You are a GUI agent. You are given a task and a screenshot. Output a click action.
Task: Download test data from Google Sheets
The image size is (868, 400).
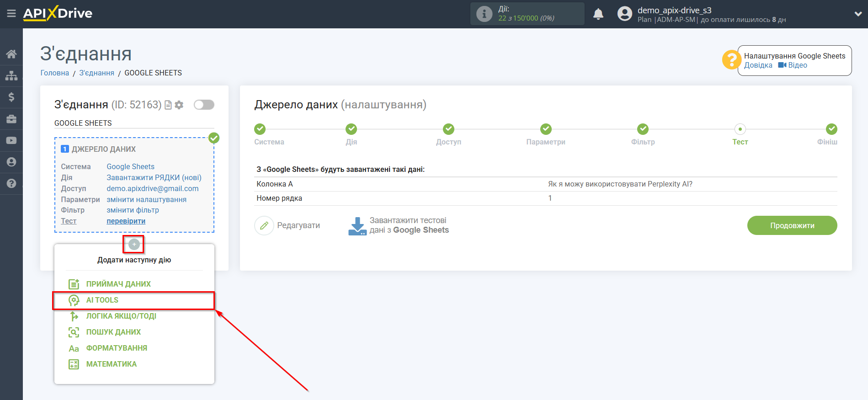coord(399,225)
